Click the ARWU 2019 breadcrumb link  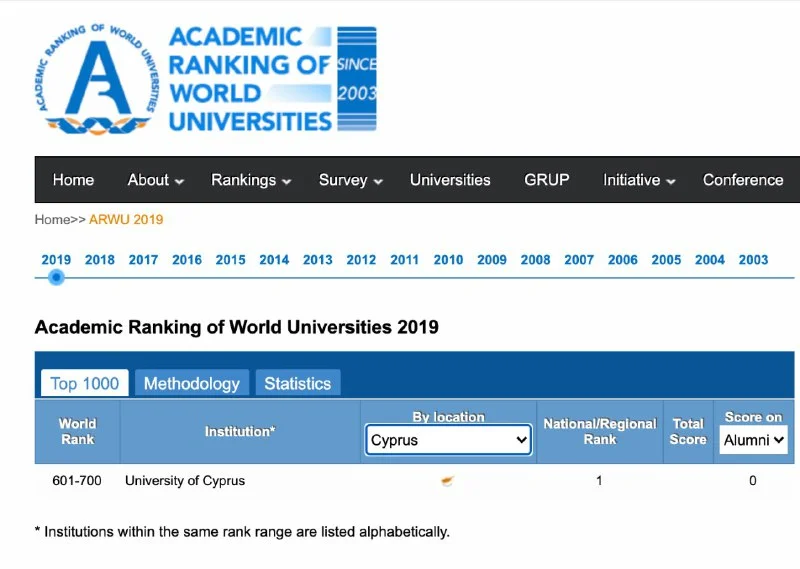coord(126,220)
